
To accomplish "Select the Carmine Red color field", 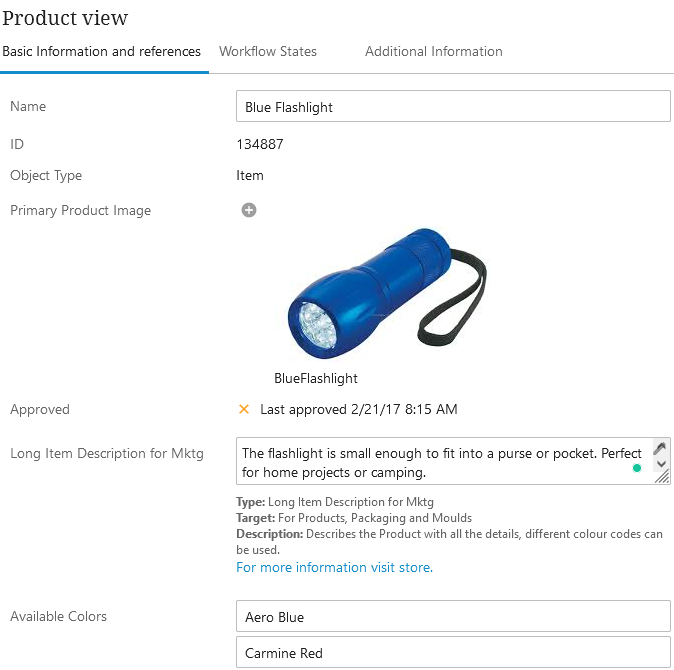I will tap(453, 653).
